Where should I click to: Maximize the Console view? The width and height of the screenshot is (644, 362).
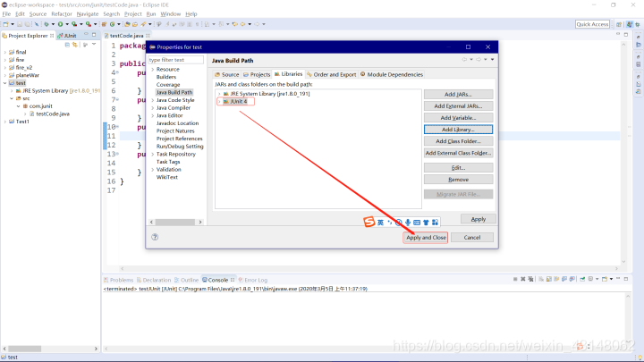pyautogui.click(x=626, y=279)
